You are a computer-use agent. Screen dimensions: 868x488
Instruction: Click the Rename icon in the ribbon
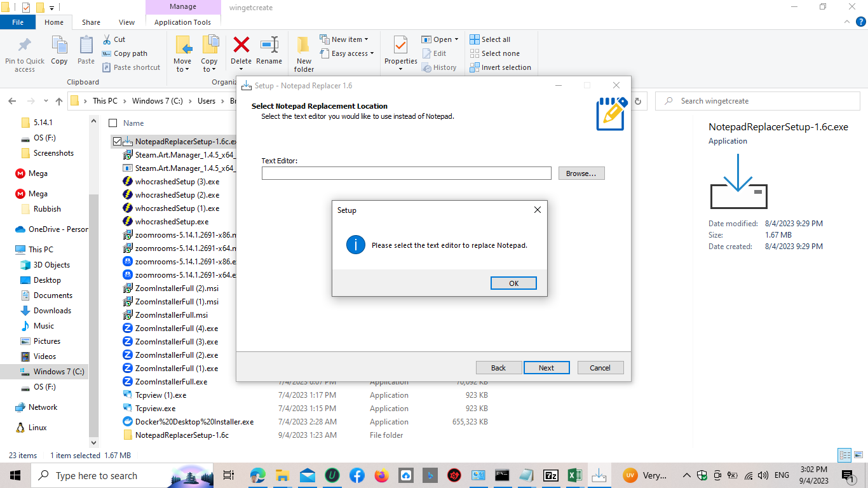point(269,53)
